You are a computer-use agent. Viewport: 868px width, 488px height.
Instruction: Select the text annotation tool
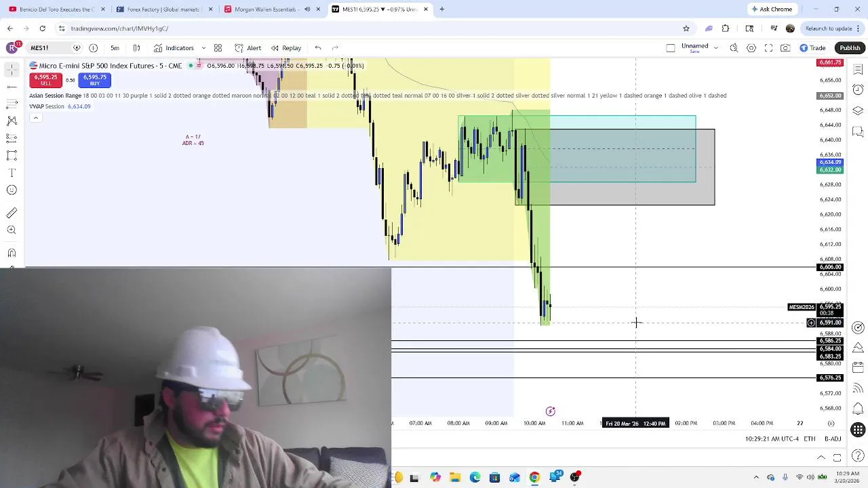pos(12,173)
